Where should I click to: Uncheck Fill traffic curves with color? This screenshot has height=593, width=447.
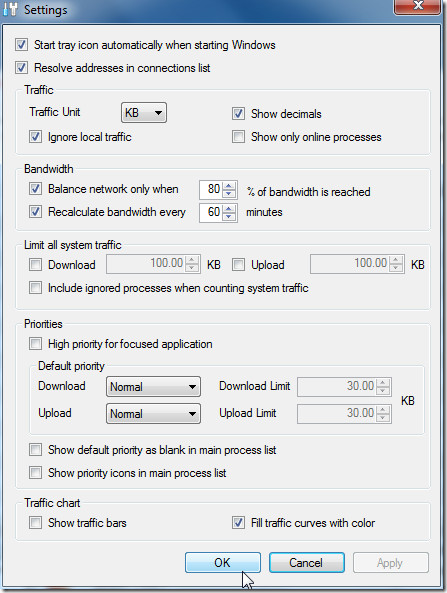[x=238, y=523]
